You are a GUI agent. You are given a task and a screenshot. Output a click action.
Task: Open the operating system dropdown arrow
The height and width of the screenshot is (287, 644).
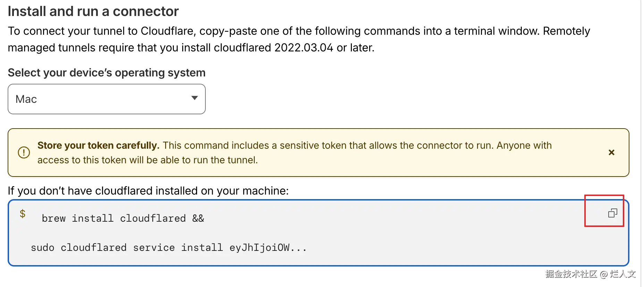pyautogui.click(x=195, y=98)
